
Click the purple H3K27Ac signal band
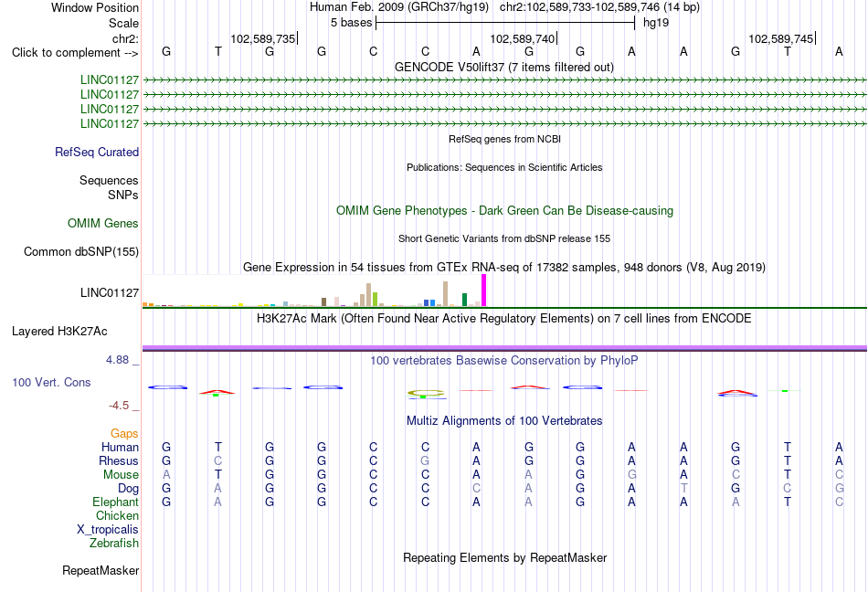click(504, 348)
